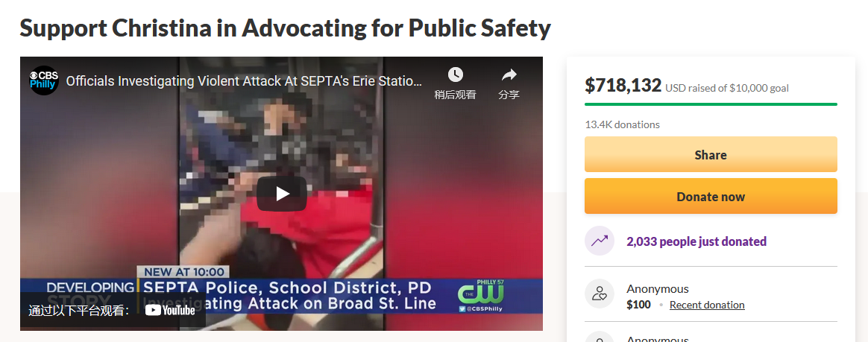The image size is (868, 342).
Task: Click the green fundraising progress bar
Action: 711,104
